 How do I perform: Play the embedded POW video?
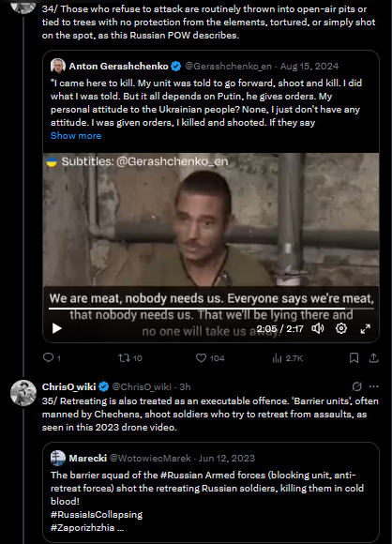pyautogui.click(x=57, y=328)
